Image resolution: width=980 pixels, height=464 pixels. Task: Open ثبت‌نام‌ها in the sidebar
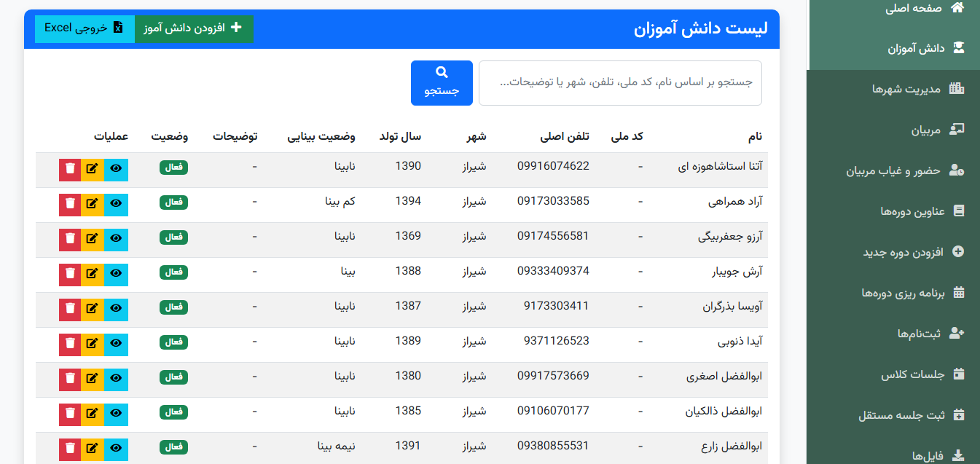tap(893, 334)
